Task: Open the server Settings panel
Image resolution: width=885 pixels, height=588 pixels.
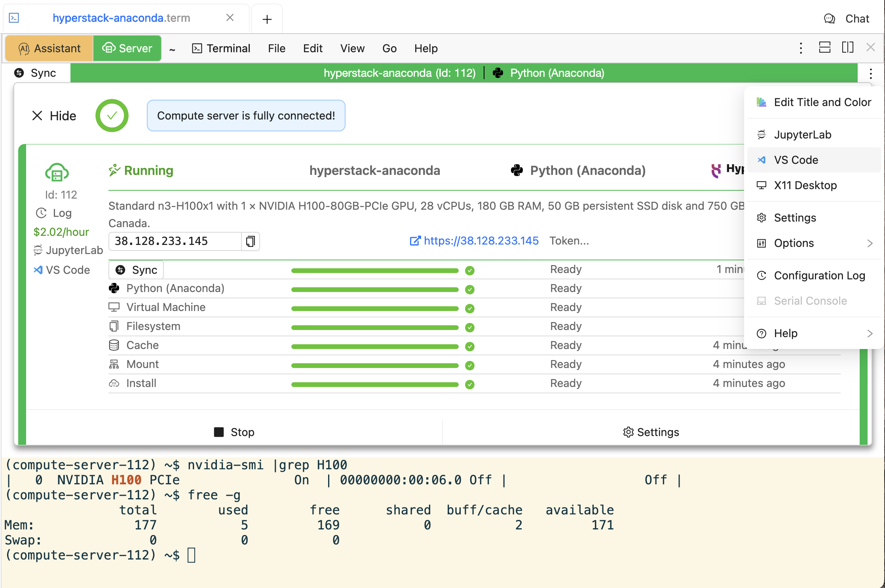Action: pyautogui.click(x=794, y=217)
